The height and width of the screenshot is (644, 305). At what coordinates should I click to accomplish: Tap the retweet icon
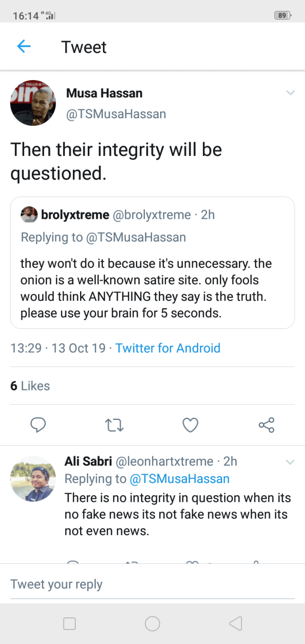(114, 424)
